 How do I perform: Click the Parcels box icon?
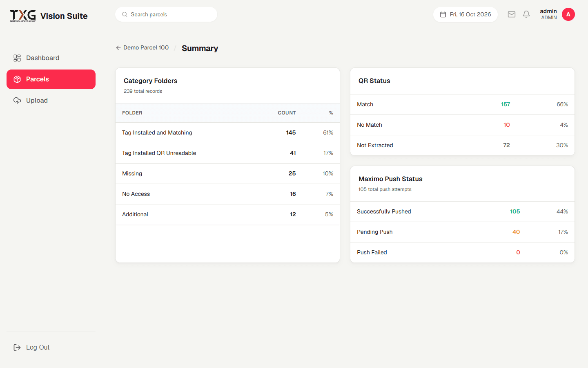tap(17, 79)
